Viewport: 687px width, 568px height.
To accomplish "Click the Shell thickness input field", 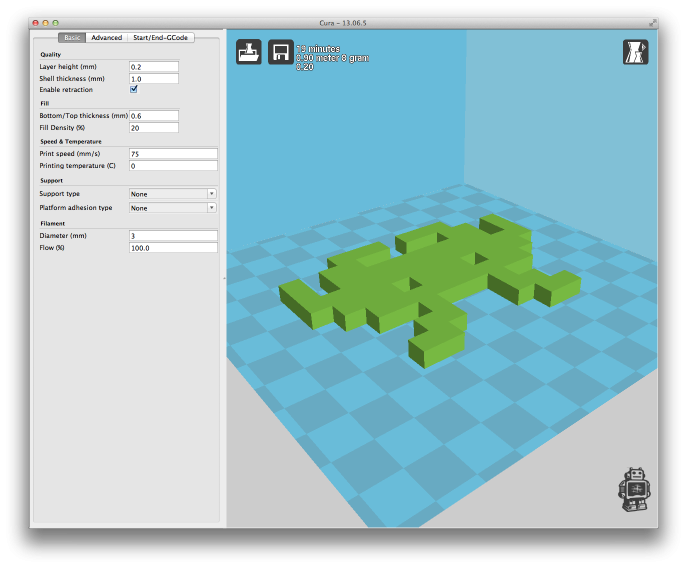I will 154,79.
